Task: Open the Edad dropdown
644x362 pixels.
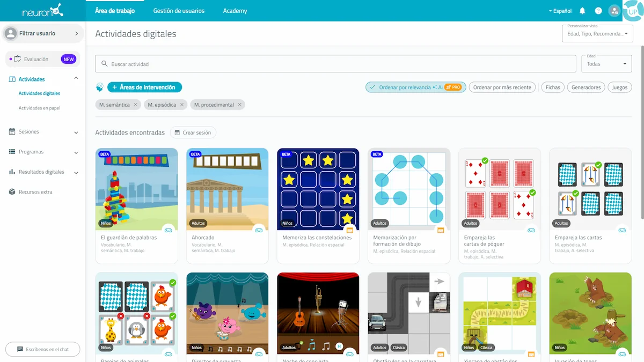Action: (x=606, y=64)
